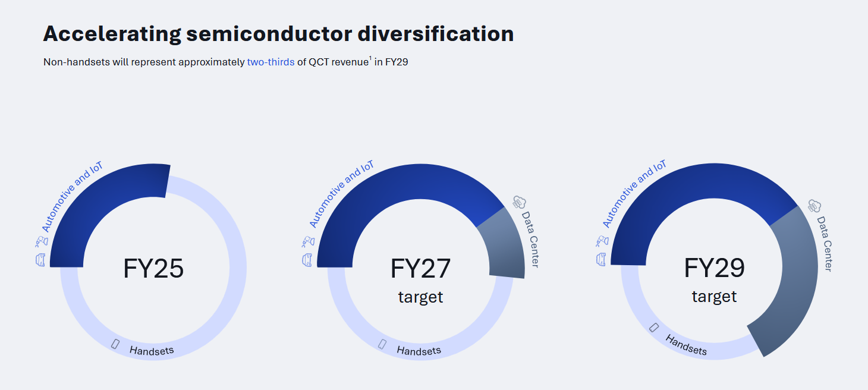This screenshot has width=868, height=390.
Task: Click the "FY25" center label
Action: tap(153, 268)
